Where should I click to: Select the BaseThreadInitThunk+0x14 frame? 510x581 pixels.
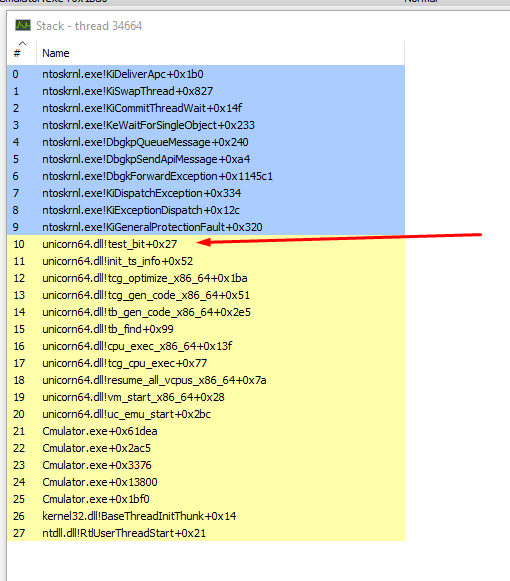[206, 517]
